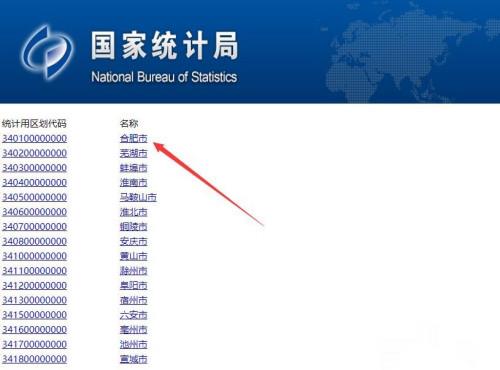Screen dimensions: 500x370
Task: Follow the code link 341800000000
Action: [x=35, y=359]
